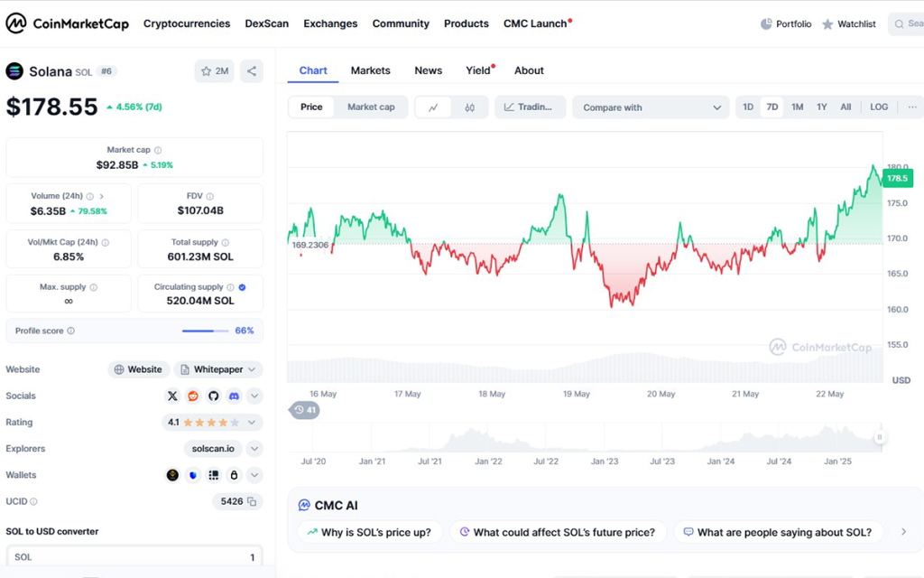Copy the UCID 5426 value
The width and height of the screenshot is (924, 578).
point(253,501)
